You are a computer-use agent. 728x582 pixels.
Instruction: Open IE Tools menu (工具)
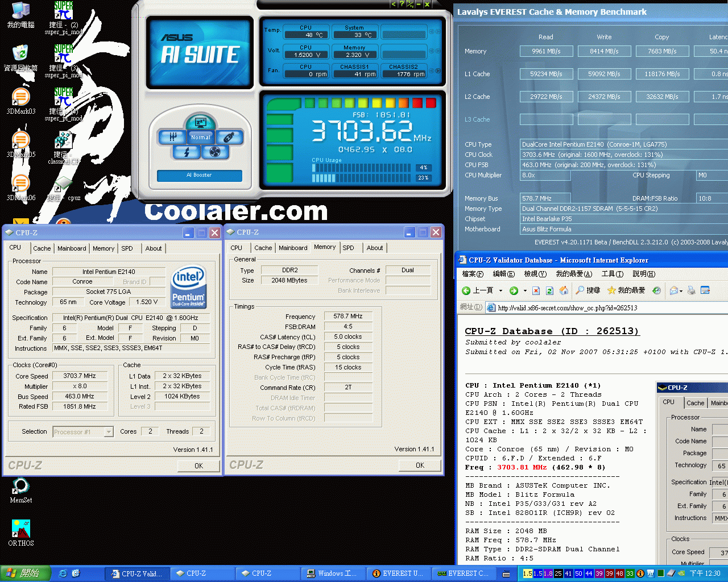click(613, 274)
